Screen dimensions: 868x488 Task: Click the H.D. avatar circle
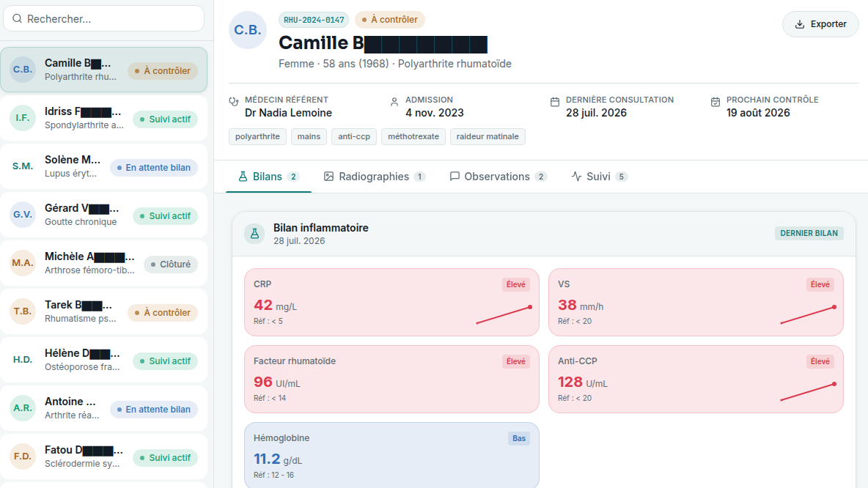pyautogui.click(x=23, y=360)
